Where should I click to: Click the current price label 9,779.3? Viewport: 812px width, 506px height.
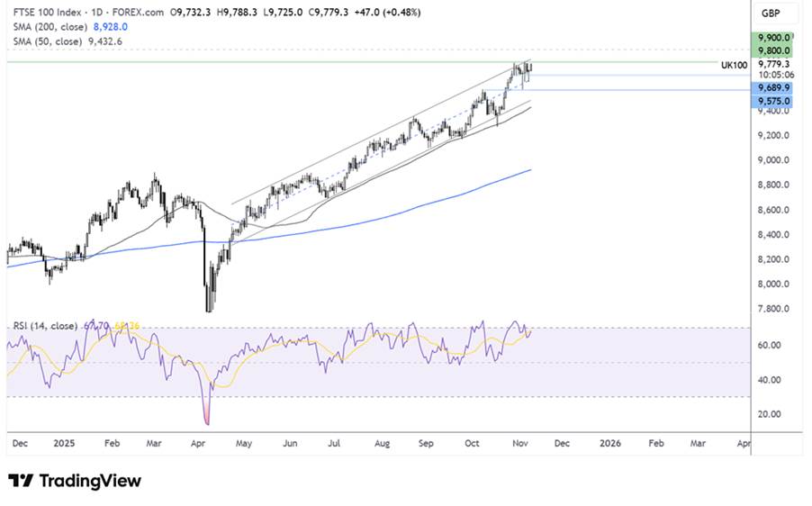[774, 64]
